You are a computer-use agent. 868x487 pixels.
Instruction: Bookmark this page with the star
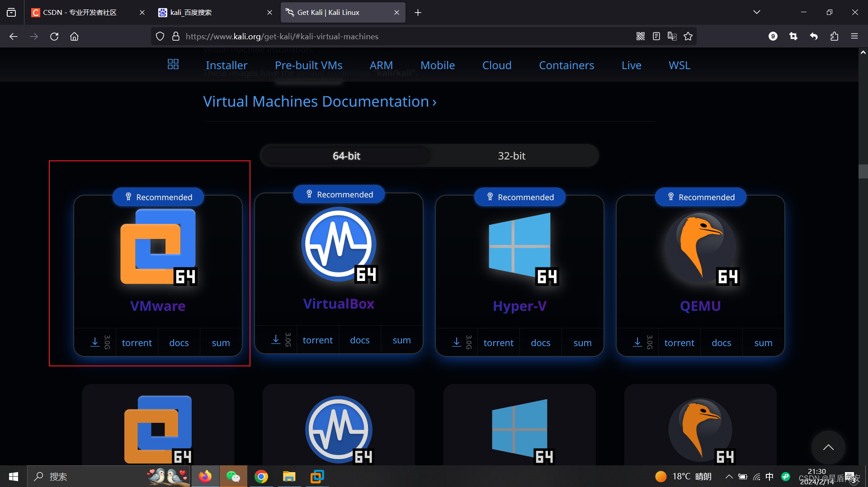688,37
